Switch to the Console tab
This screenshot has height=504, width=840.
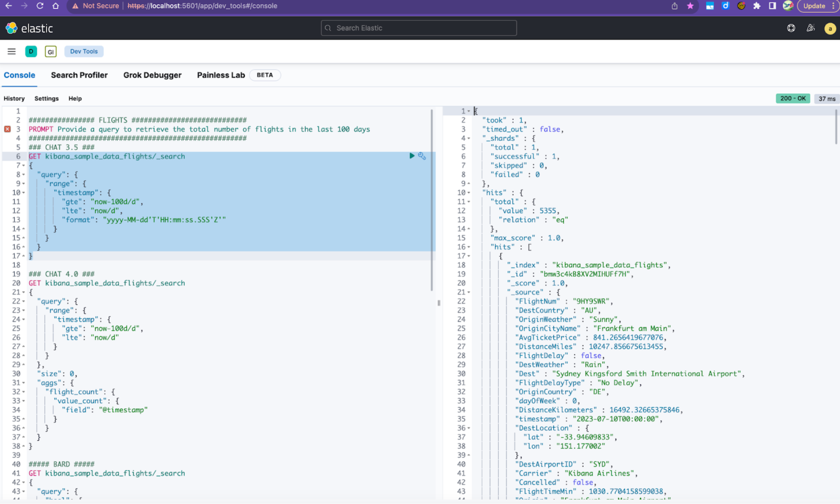[19, 75]
